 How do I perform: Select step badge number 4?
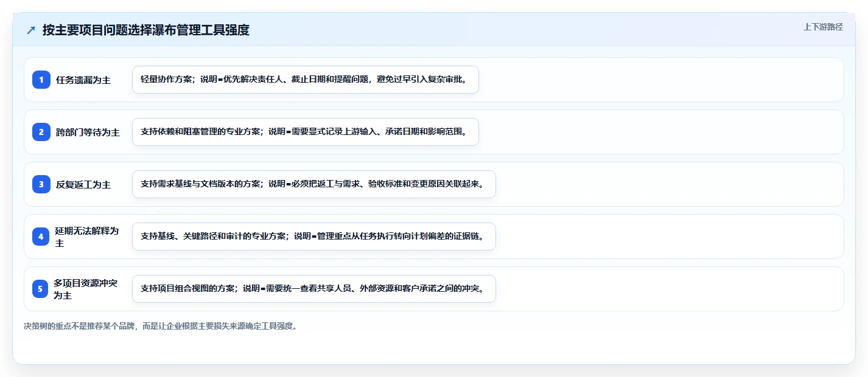pos(40,237)
